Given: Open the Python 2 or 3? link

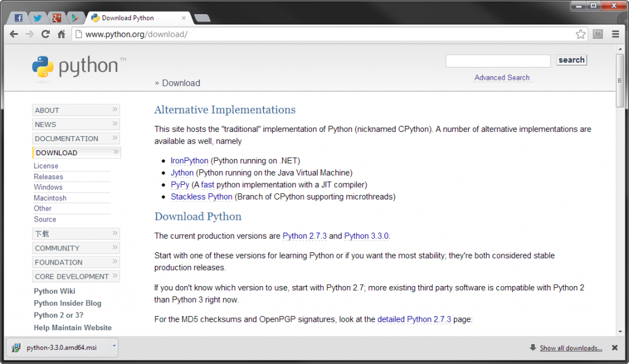Looking at the screenshot, I should [x=58, y=315].
